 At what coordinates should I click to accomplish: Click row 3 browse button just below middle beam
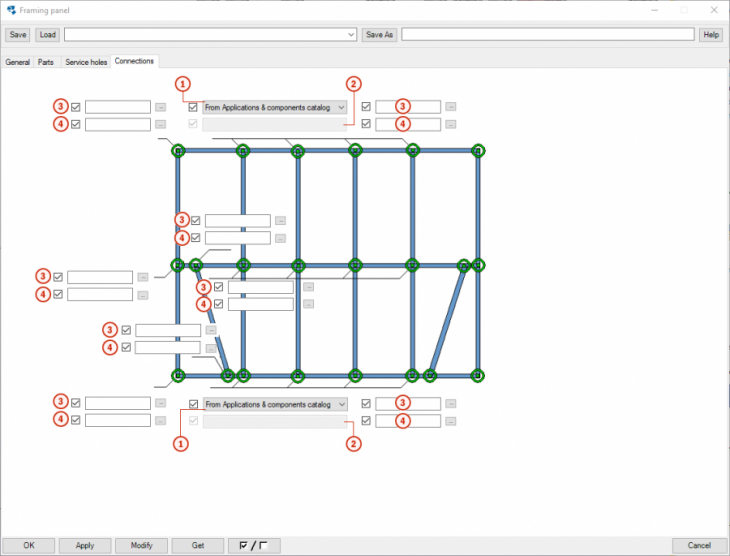tap(308, 287)
